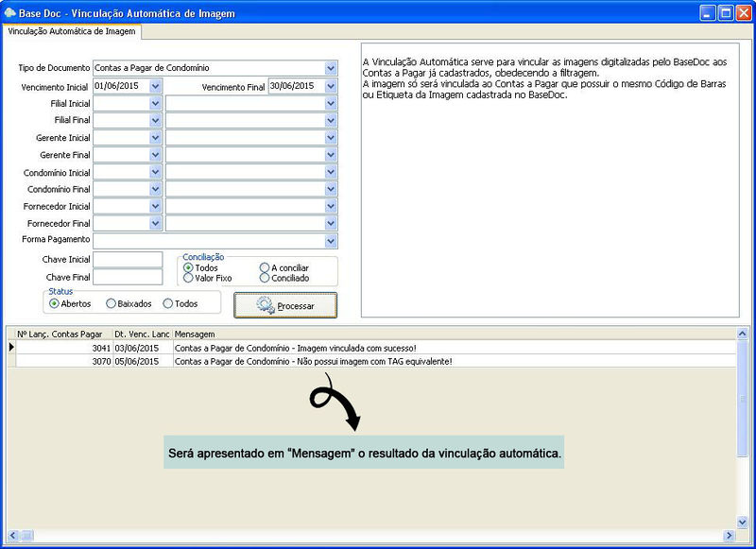Click the horizontal scrollbar left arrow

tap(13, 535)
